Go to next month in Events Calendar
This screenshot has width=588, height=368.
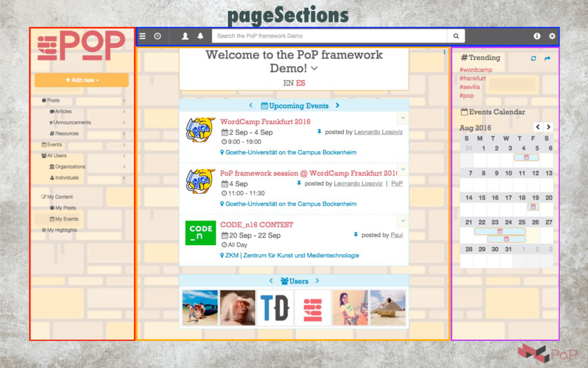548,127
